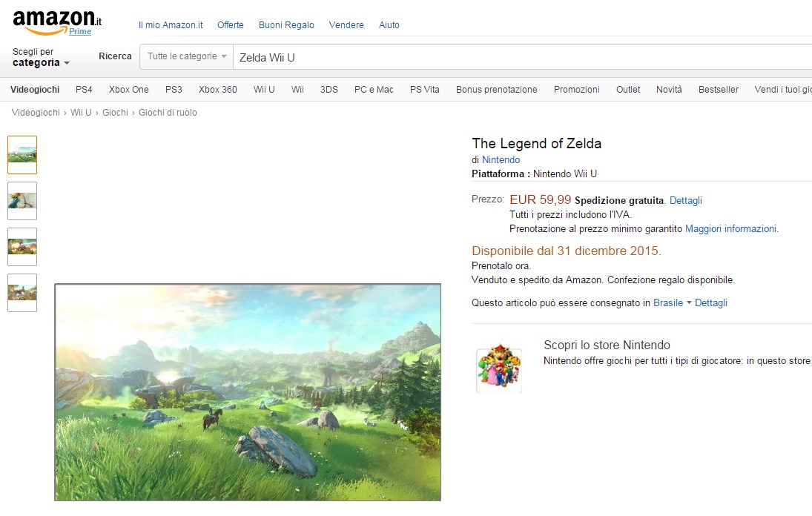Select the fourth product thumbnail
Screen dimensions: 812x516
pos(22,293)
